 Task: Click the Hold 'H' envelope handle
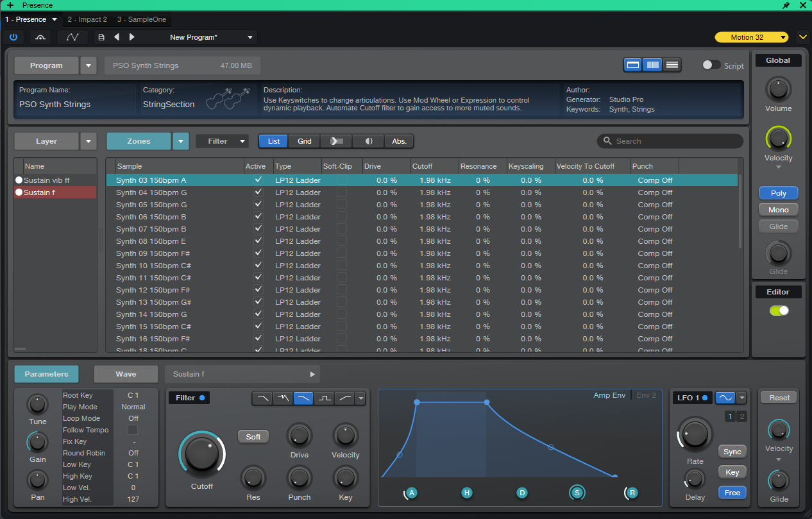point(467,493)
